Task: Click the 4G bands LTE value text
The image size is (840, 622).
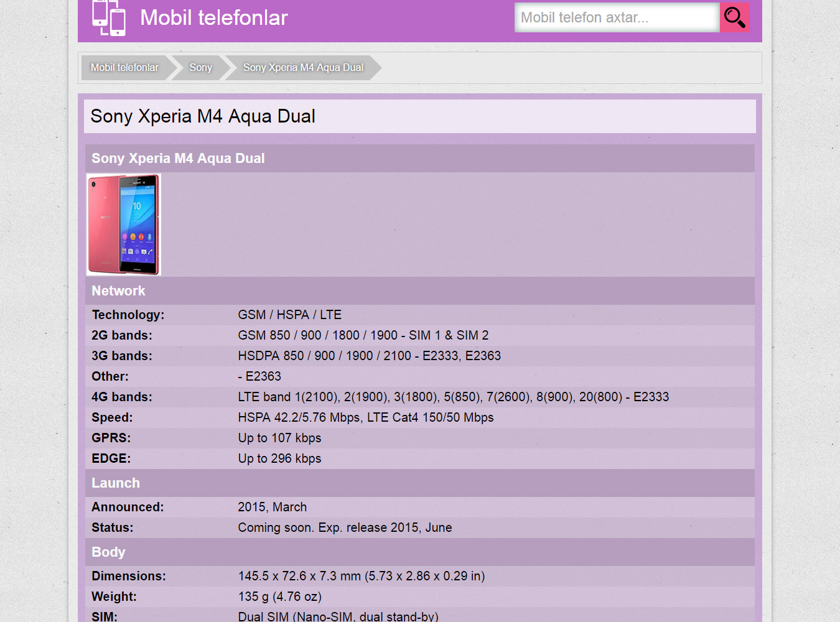Action: coord(453,397)
